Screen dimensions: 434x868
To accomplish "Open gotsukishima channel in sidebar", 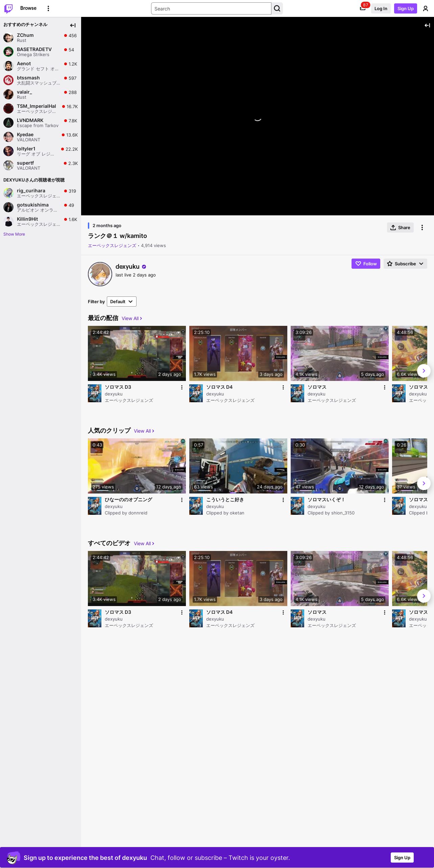I will pyautogui.click(x=41, y=207).
